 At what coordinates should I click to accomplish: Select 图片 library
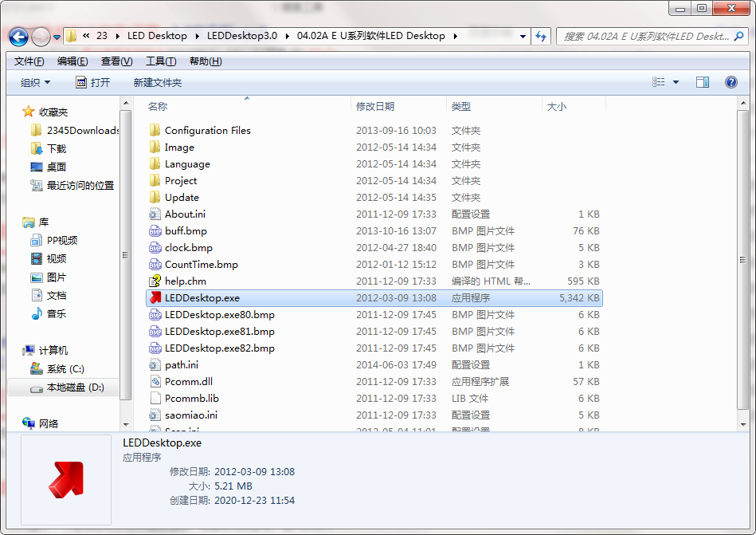[57, 277]
